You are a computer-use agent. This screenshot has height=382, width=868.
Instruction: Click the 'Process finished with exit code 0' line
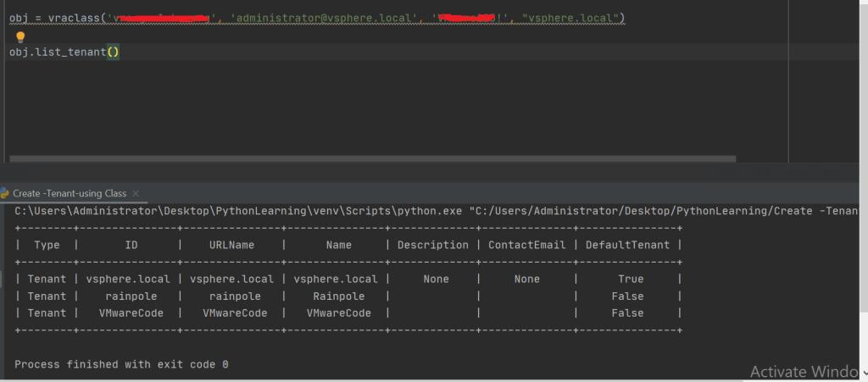[x=121, y=364]
